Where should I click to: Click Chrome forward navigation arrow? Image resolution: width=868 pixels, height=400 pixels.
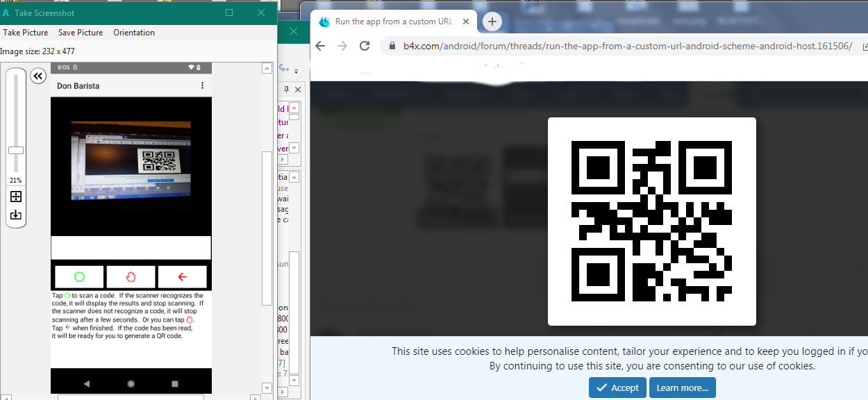point(342,46)
